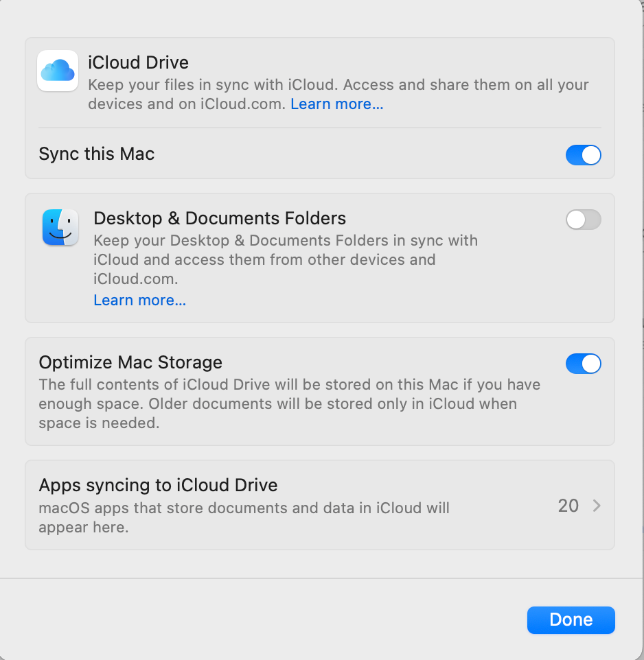
Task: Click "Keep your files in sync with iCloud" text
Action: click(x=338, y=94)
